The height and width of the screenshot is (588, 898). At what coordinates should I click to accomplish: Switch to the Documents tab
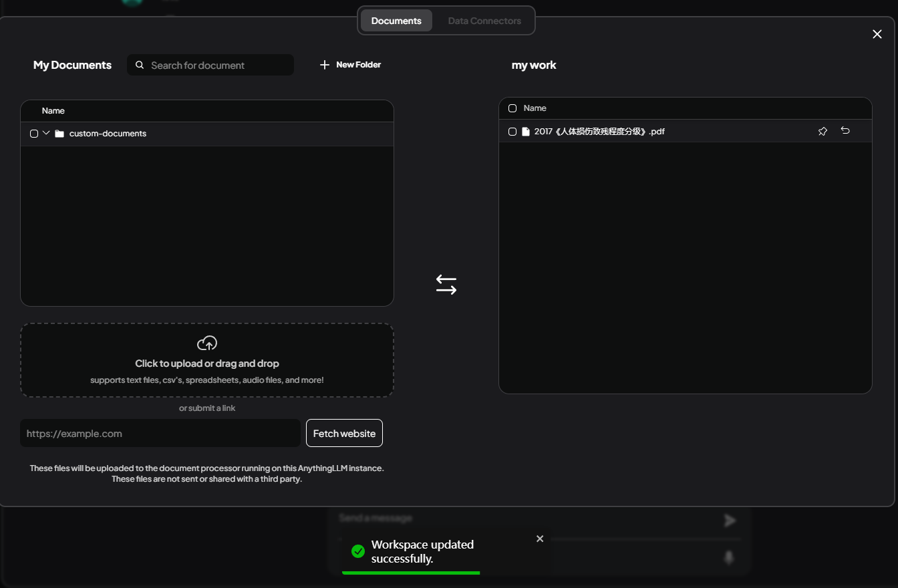(396, 21)
